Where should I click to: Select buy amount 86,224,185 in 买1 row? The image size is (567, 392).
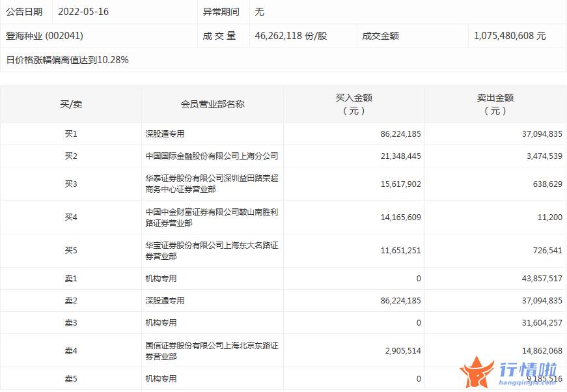[x=400, y=133]
